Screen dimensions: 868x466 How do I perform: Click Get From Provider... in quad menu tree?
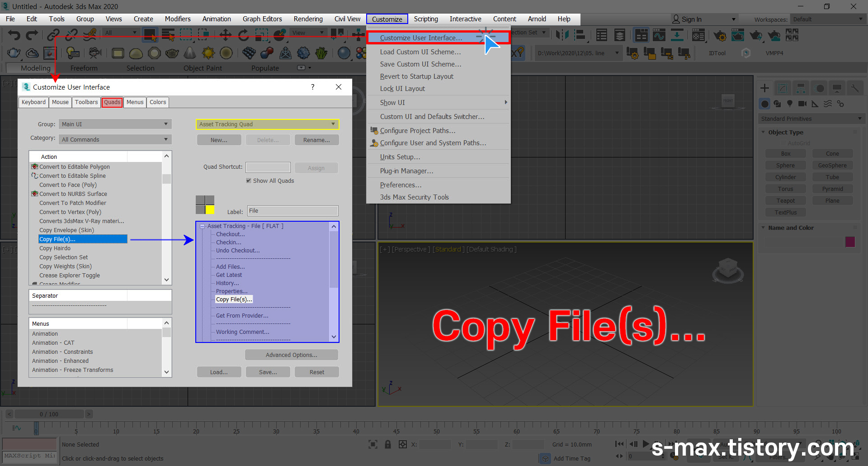click(242, 316)
